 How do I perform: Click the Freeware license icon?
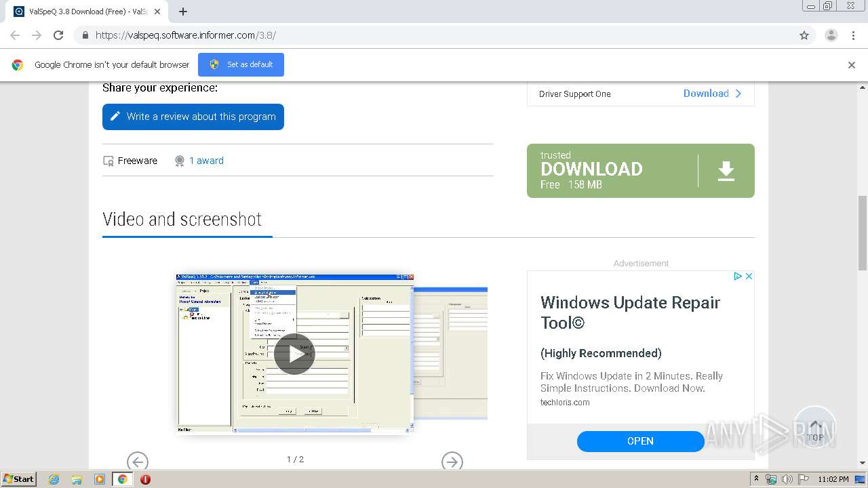tap(108, 161)
